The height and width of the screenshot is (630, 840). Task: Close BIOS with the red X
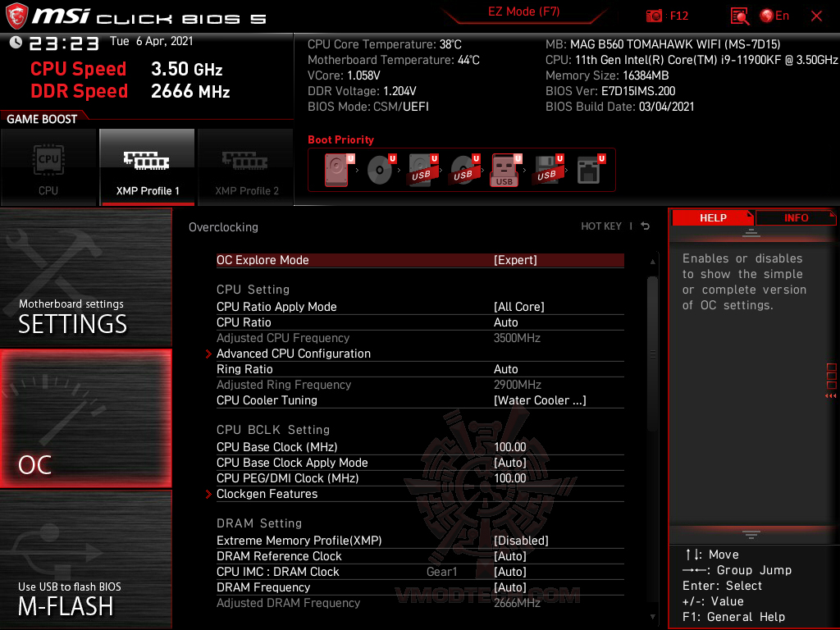click(x=816, y=16)
